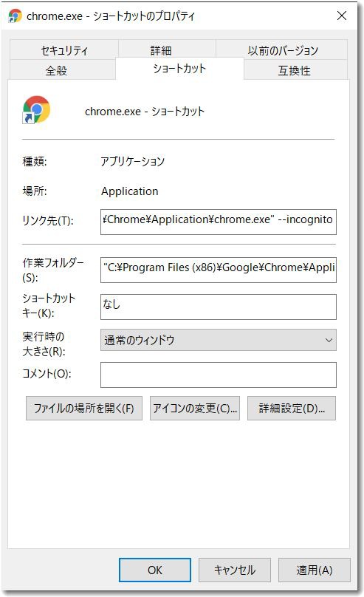
Task: Click the empty コメント field
Action: coord(219,375)
